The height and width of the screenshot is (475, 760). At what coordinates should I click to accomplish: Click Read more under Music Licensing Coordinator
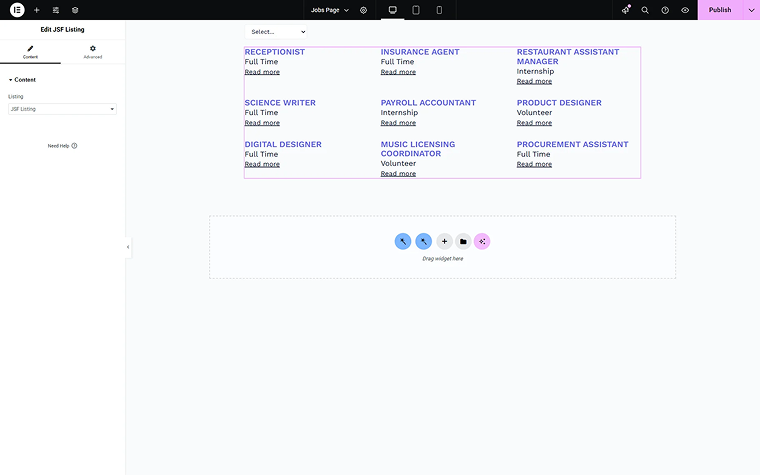398,174
